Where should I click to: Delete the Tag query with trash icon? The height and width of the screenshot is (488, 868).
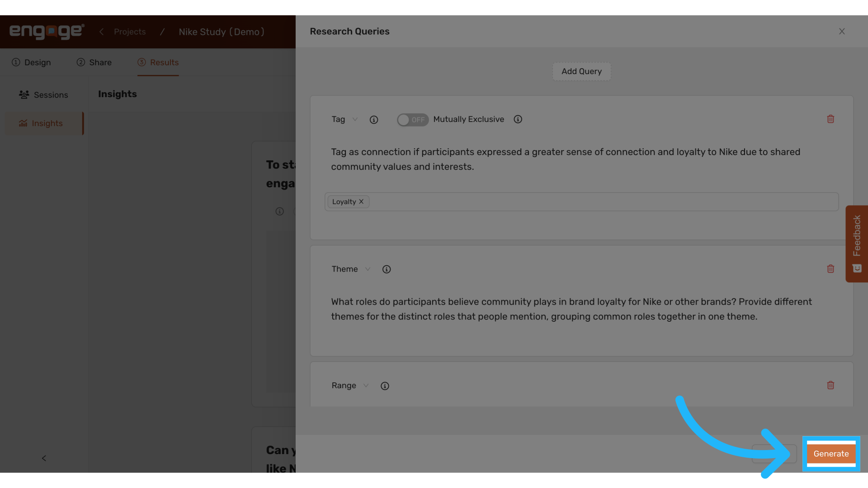point(830,119)
